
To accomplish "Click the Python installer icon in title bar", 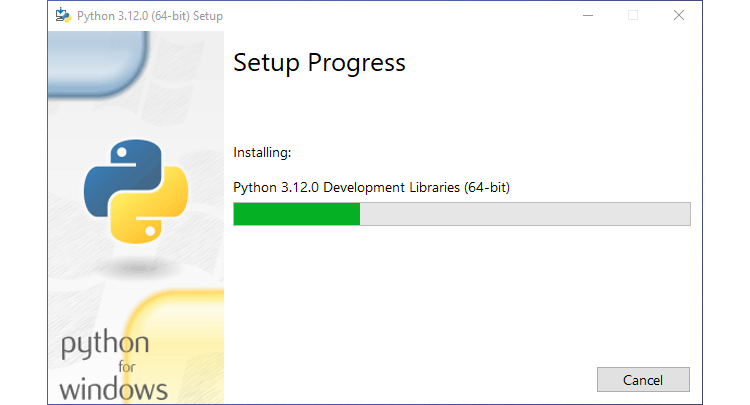I will click(x=63, y=15).
